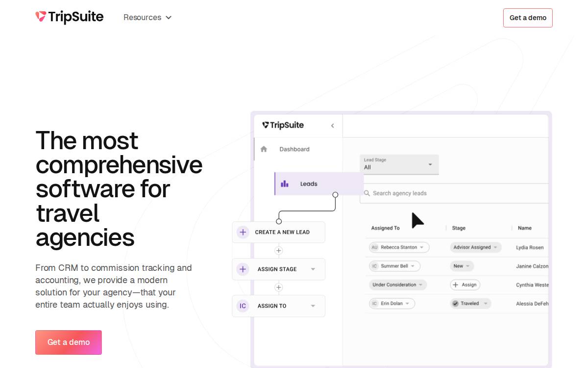Click the TripSuite logo inside the app preview
The width and height of the screenshot is (588, 368).
click(283, 125)
